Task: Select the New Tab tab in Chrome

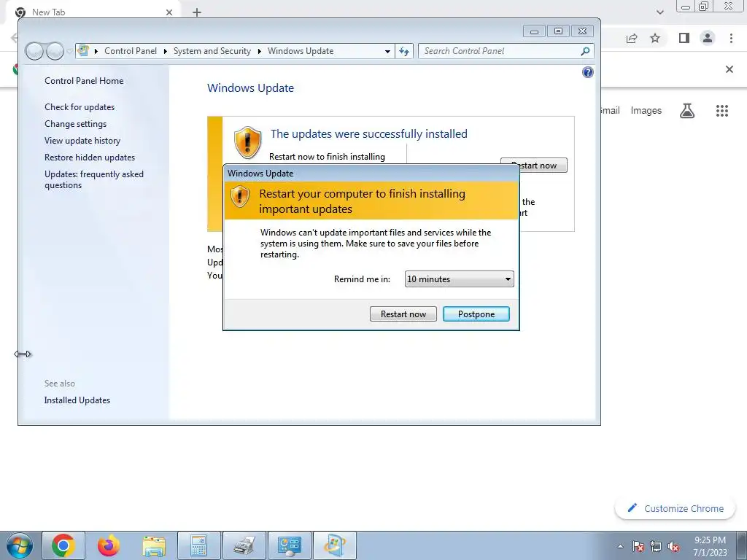Action: pos(93,12)
